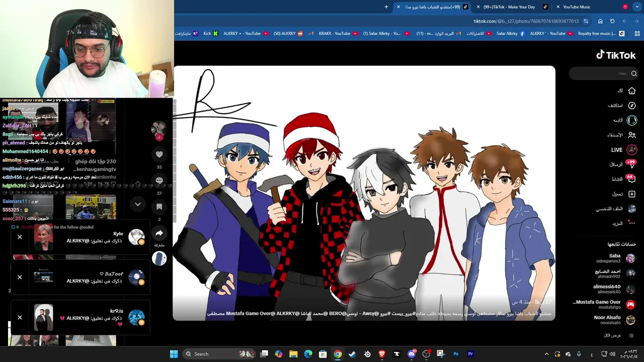Open the bookmarks grid icon
Viewport: 644px width, 362px height.
pyautogui.click(x=637, y=34)
